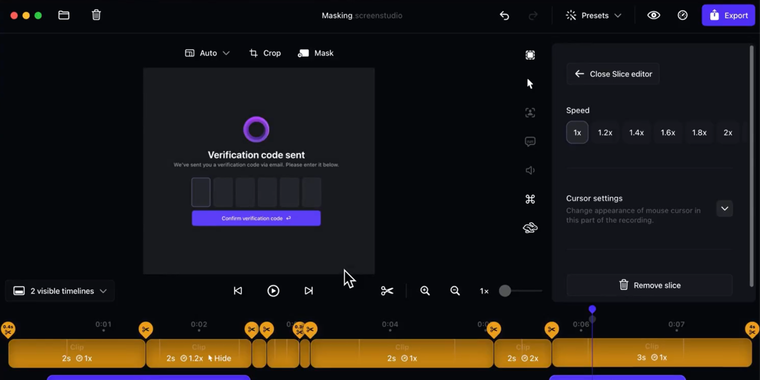Select the 3s 1x clip
The height and width of the screenshot is (380, 760).
point(652,353)
